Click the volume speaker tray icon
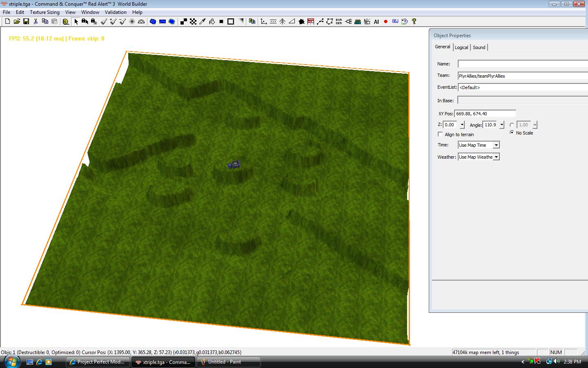This screenshot has width=588, height=368. 557,361
